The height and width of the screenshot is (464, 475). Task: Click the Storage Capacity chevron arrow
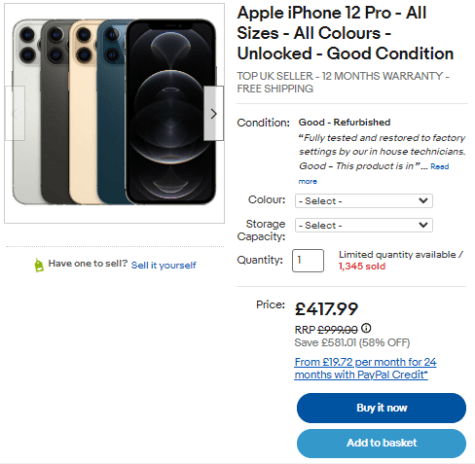423,225
